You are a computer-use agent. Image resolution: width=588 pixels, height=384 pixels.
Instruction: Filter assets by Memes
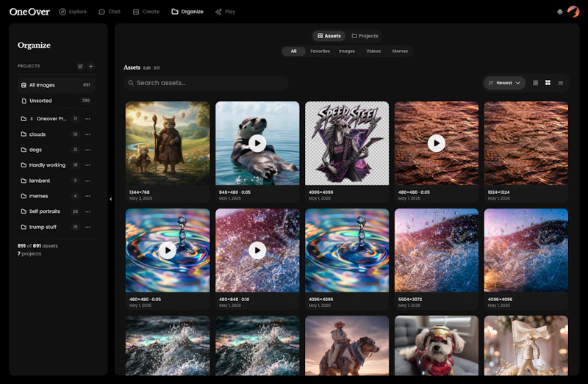400,51
